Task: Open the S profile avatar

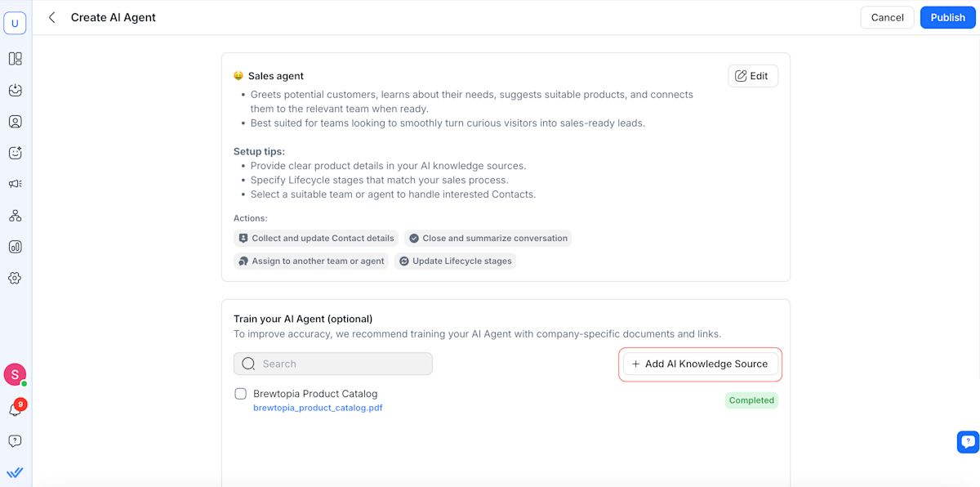Action: point(14,373)
